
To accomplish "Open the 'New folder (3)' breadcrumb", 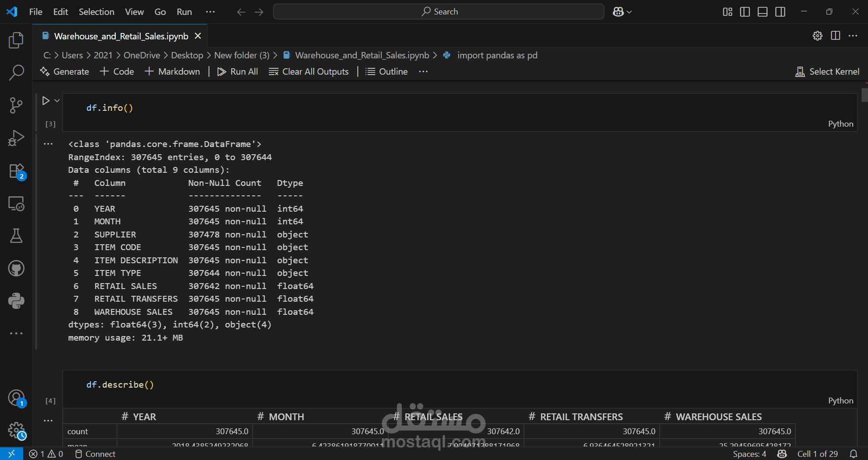I will tap(242, 55).
